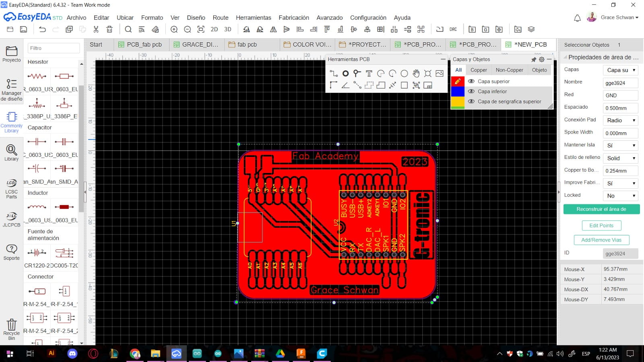Click the Nombre field with gge3924

click(620, 83)
